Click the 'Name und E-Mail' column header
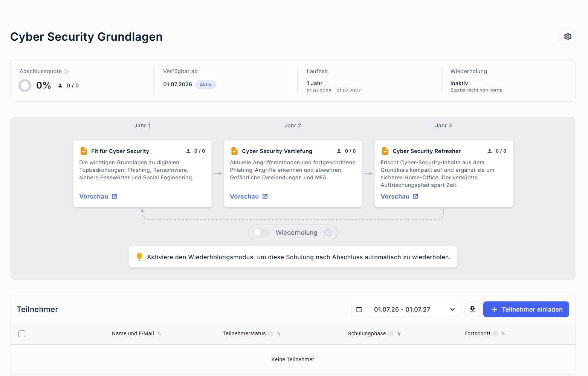Viewport: 588px width, 376px height. pyautogui.click(x=133, y=333)
